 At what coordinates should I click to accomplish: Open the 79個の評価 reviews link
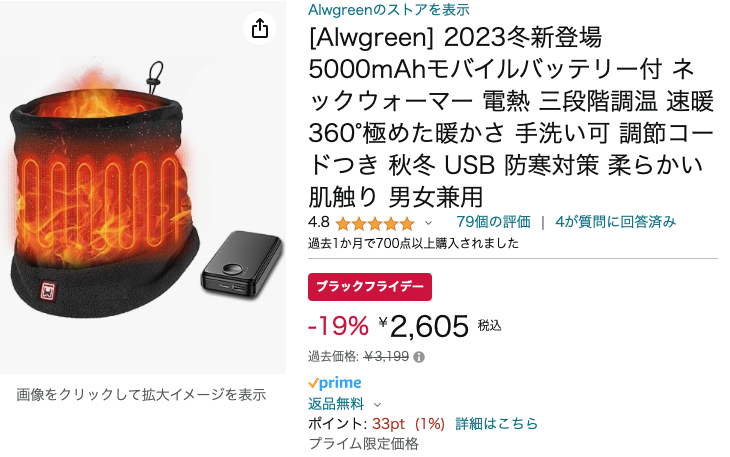493,222
